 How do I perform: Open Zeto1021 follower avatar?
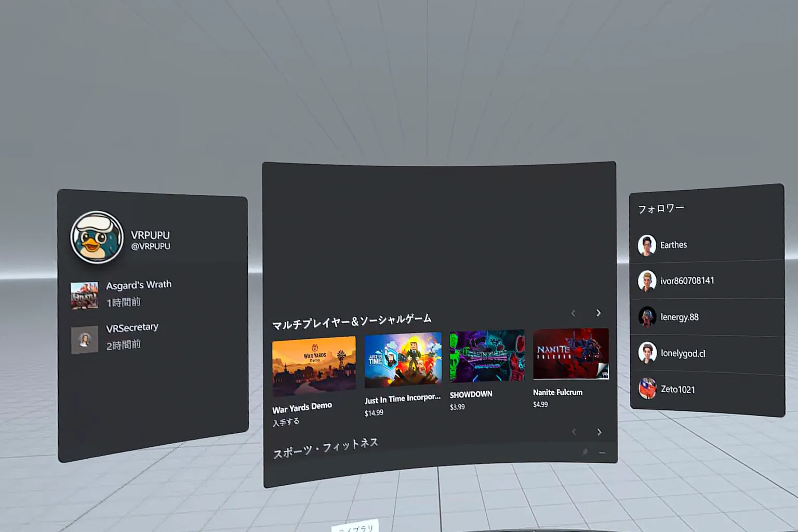click(647, 389)
